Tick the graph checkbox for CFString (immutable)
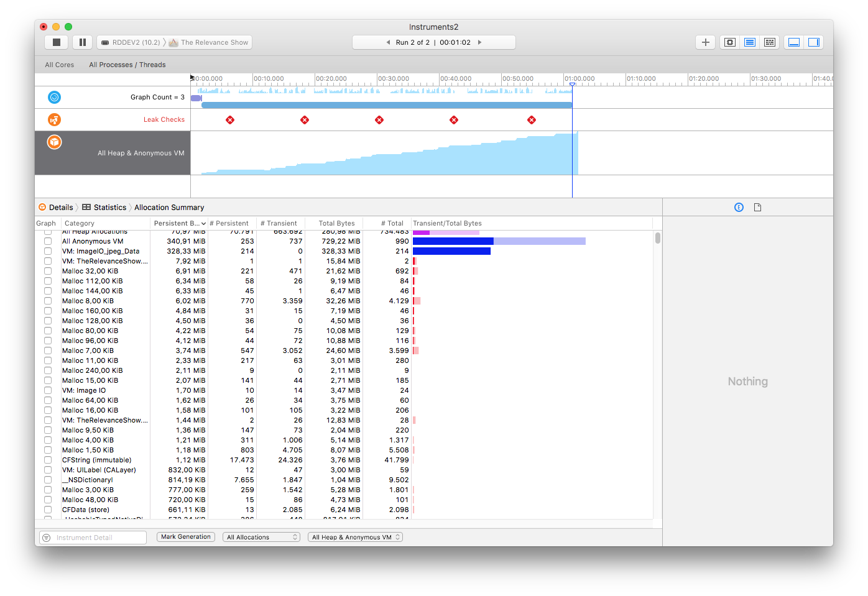Image resolution: width=868 pixels, height=596 pixels. pyautogui.click(x=48, y=460)
